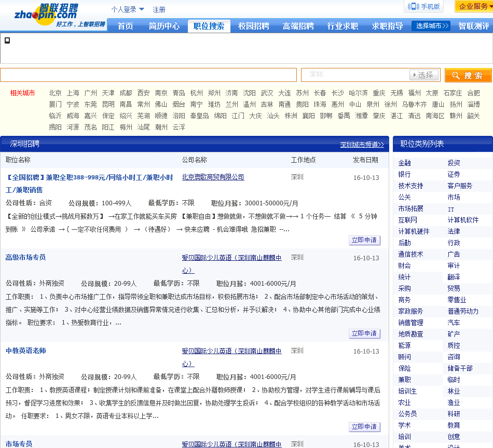Open the 深圳城市频道>> link
This screenshot has height=448, width=493.
(362, 145)
